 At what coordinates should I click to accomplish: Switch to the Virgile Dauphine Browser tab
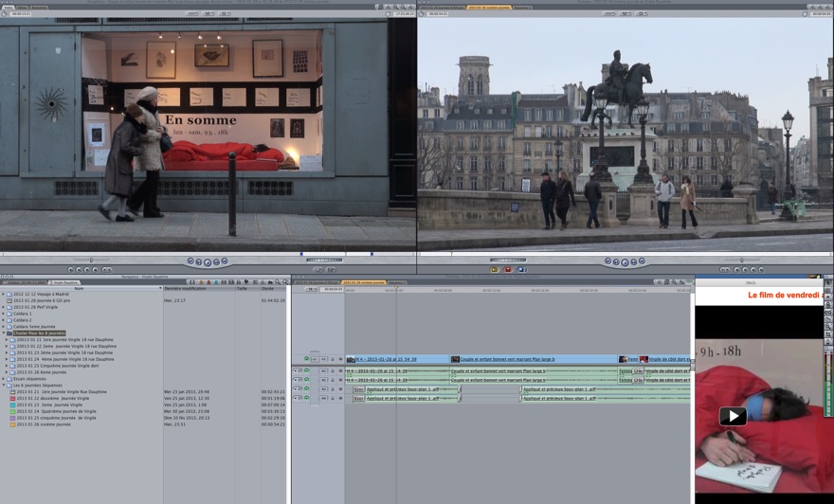tap(64, 282)
